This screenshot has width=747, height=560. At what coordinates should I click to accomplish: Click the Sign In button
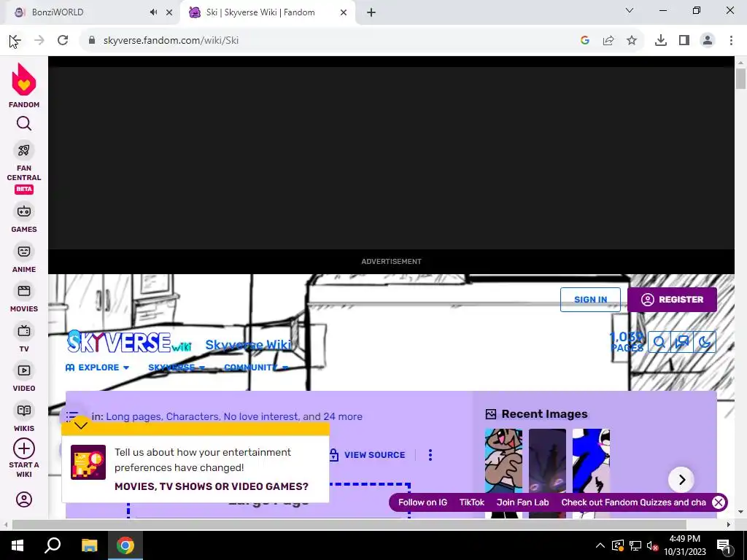tap(590, 300)
